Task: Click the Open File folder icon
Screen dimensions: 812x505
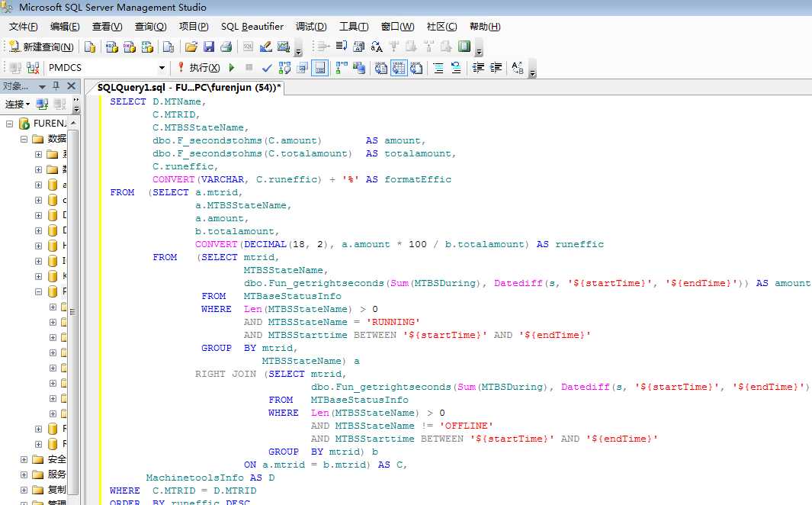Action: click(x=191, y=47)
